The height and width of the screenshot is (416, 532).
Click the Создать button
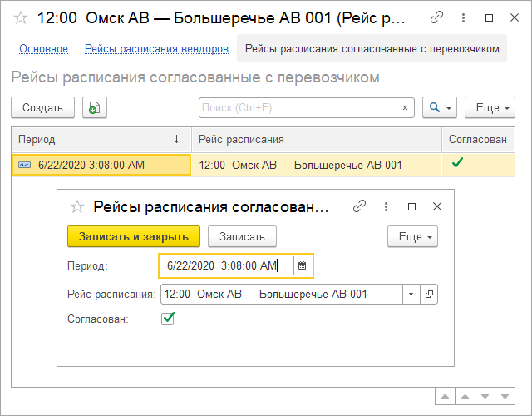42,108
